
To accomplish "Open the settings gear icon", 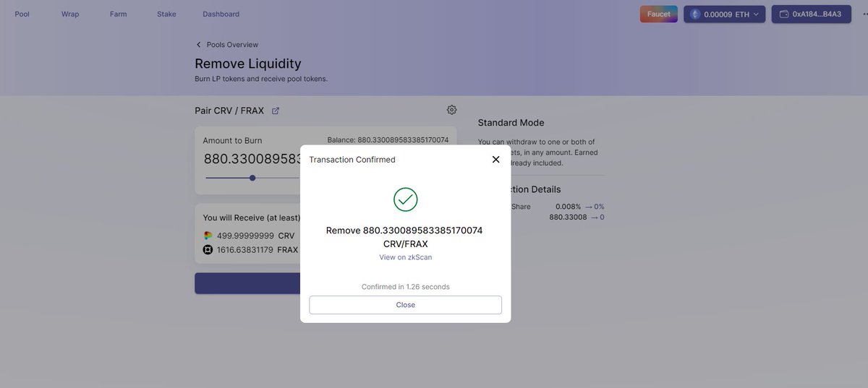I will pos(451,110).
